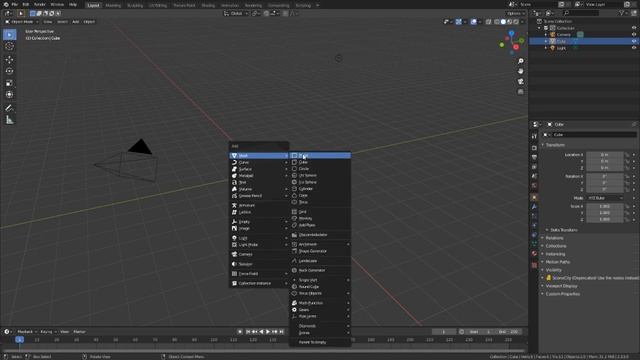Click the Location X value field
The width and height of the screenshot is (640, 360).
coord(605,155)
